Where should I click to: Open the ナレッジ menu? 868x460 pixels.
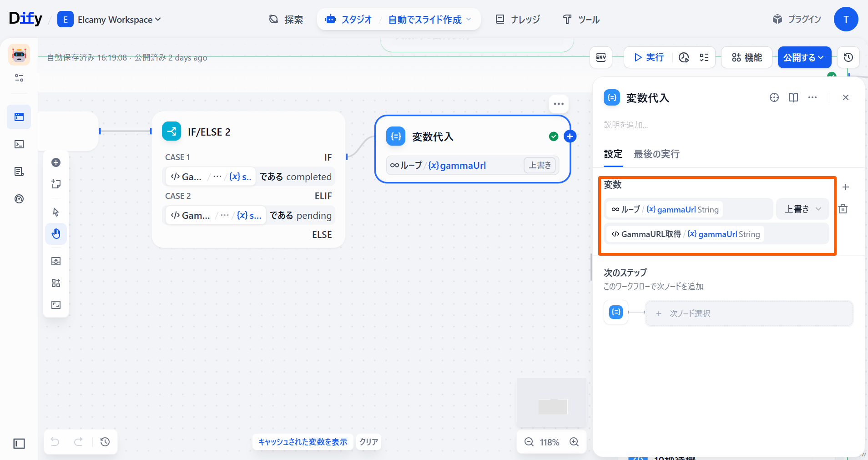518,20
